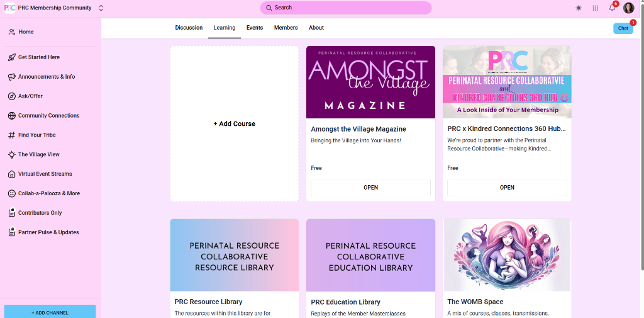Image resolution: width=644 pixels, height=318 pixels.
Task: Click PRC x Kindred Connections banner image
Action: 507,82
